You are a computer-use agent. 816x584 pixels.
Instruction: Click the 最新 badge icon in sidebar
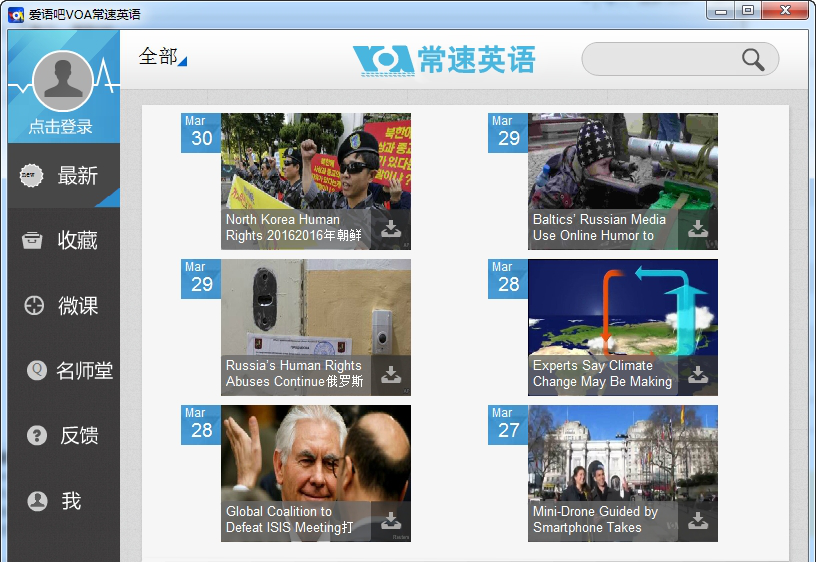click(x=31, y=175)
